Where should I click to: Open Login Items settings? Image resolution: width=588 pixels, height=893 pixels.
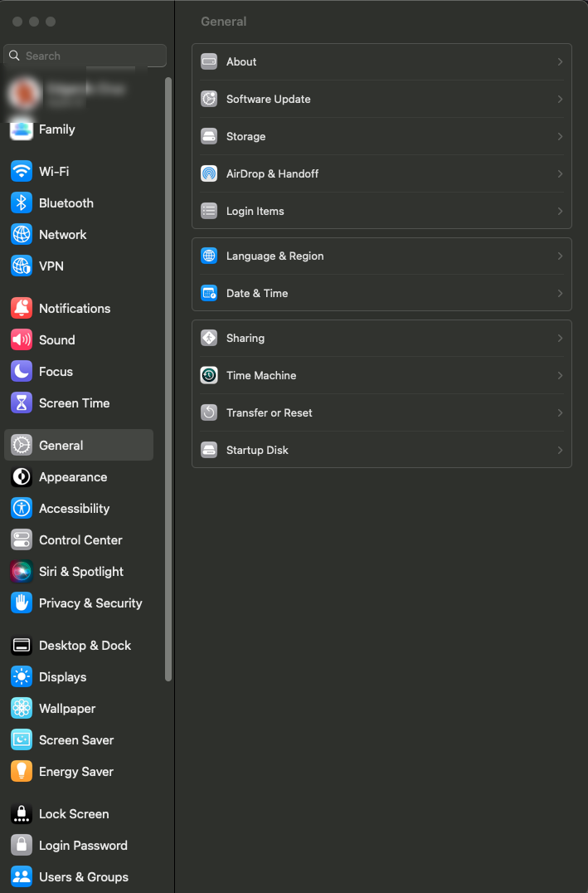255,212
